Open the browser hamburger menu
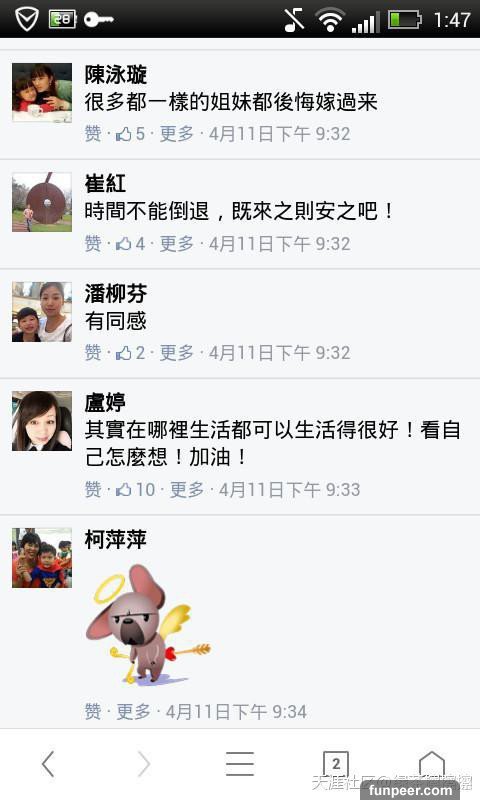This screenshot has width=480, height=800. [x=240, y=764]
